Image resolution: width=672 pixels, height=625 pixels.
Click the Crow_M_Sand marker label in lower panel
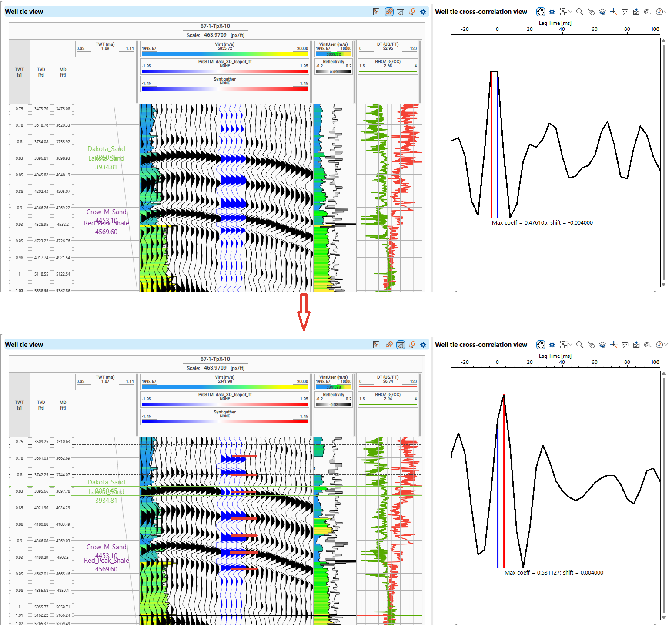[106, 547]
